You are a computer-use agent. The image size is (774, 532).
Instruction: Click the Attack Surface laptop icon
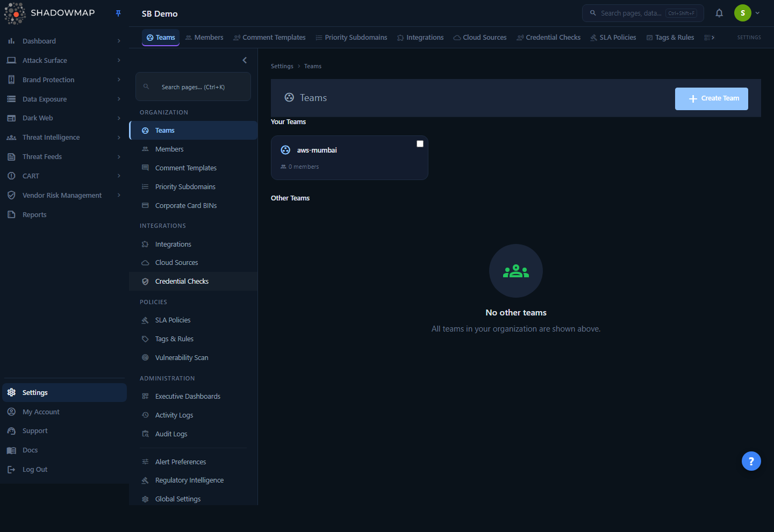(x=11, y=60)
